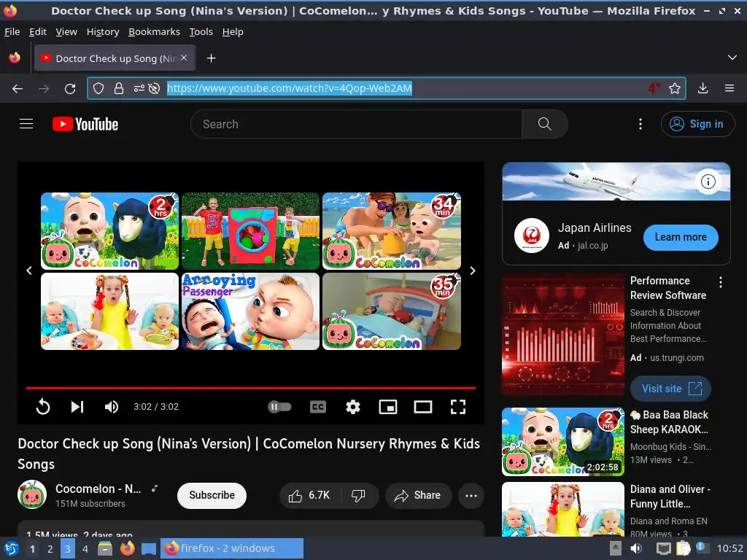
Task: Go back to previous page
Action: click(18, 88)
